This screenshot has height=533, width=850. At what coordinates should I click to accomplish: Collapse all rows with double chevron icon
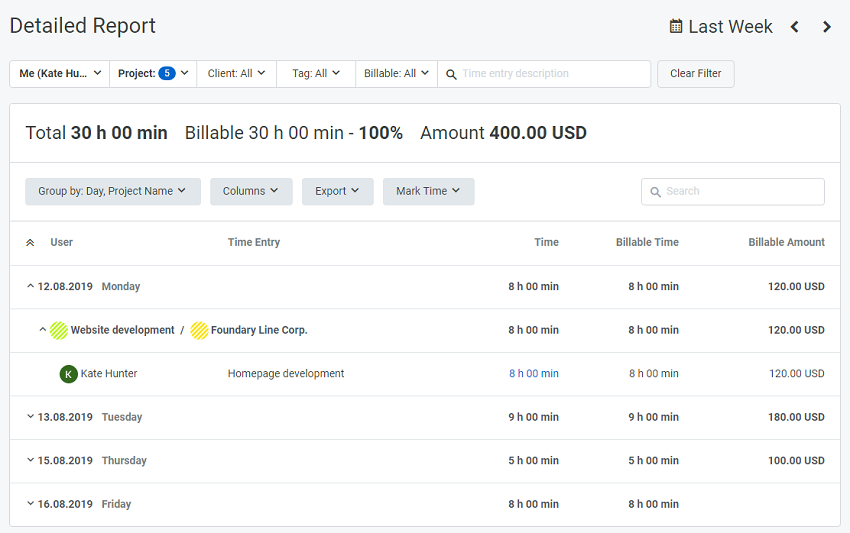[30, 242]
